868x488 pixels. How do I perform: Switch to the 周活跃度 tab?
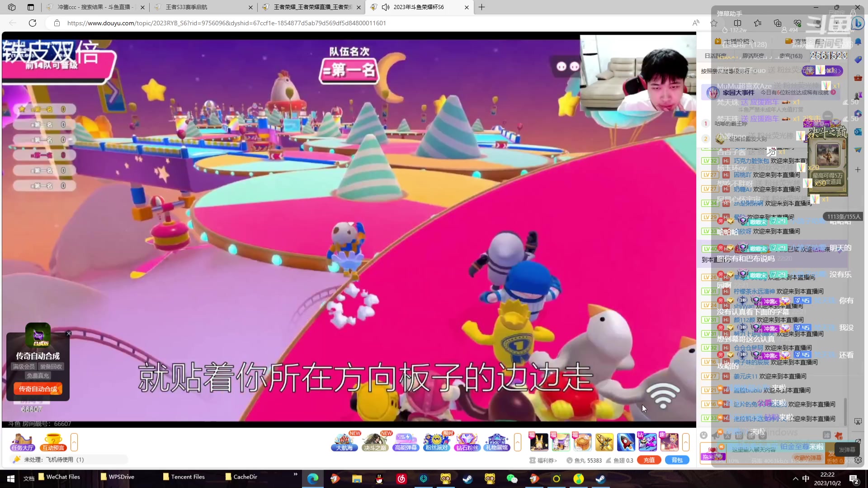click(x=753, y=56)
